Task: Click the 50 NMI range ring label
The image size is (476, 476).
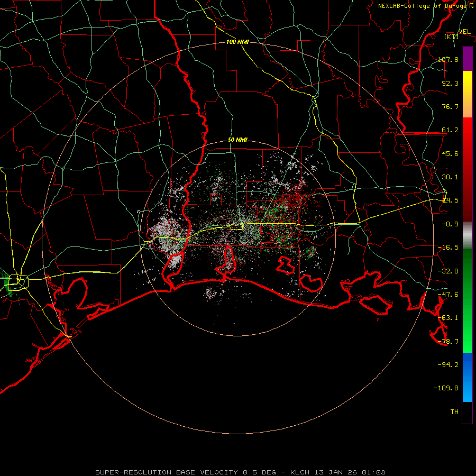Action: (x=237, y=140)
